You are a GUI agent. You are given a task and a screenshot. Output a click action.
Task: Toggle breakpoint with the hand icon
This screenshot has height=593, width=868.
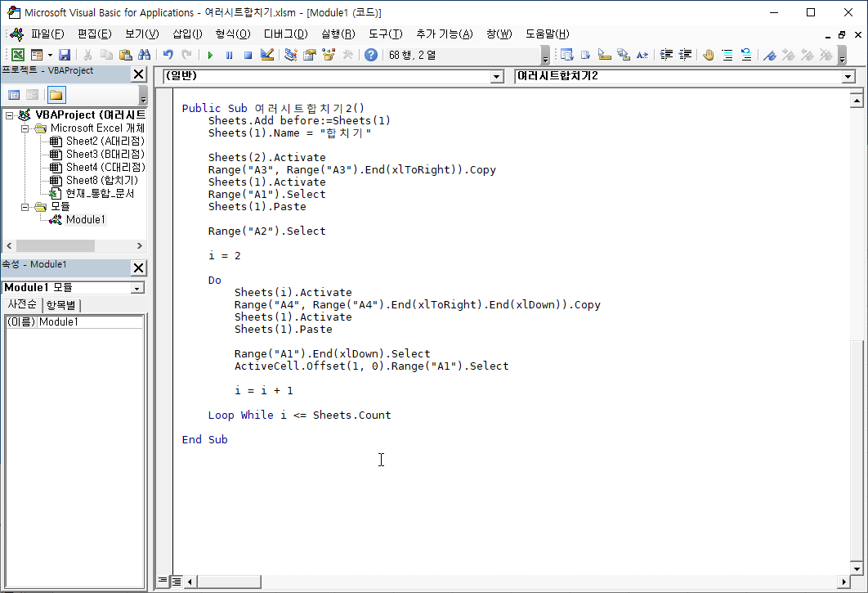click(709, 55)
